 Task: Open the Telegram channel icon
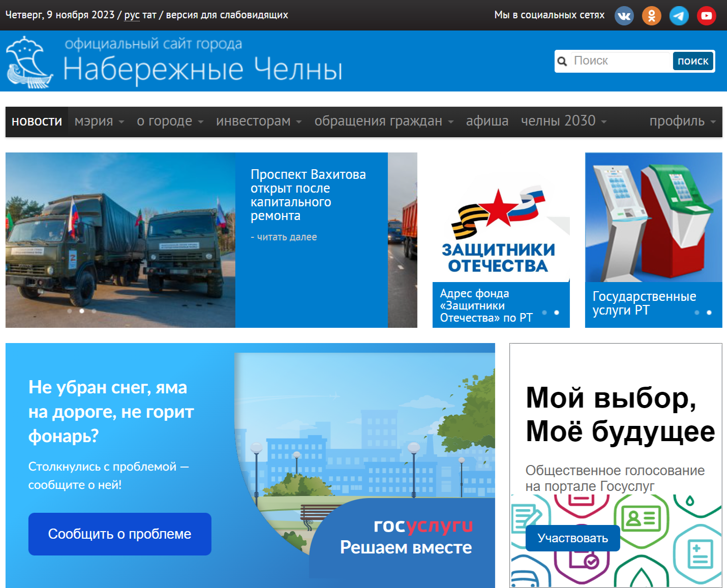679,16
